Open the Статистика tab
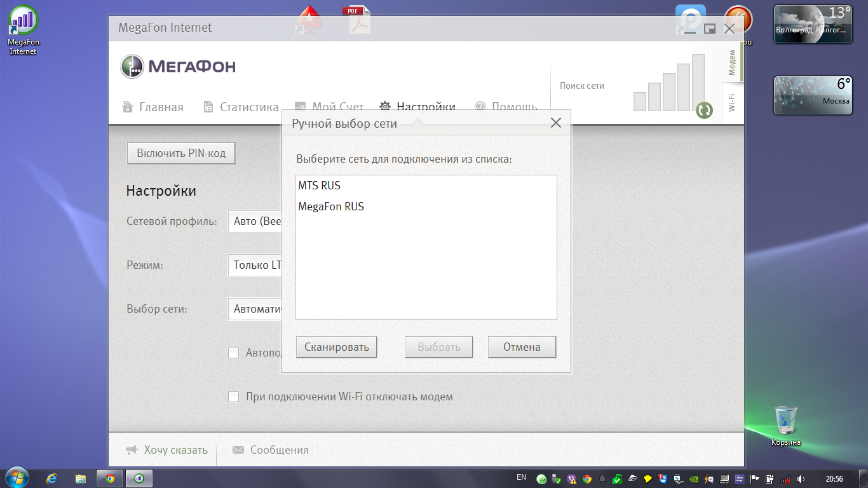Viewport: 868px width, 488px height. tap(241, 107)
